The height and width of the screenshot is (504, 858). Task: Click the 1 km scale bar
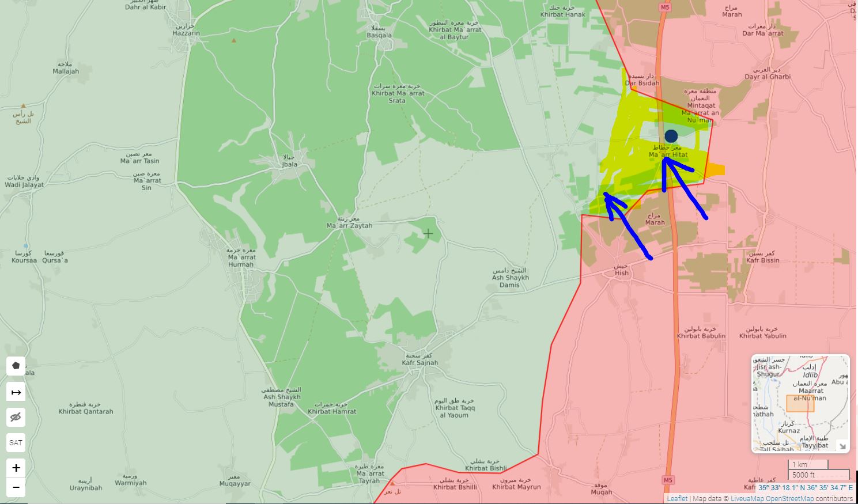[807, 464]
